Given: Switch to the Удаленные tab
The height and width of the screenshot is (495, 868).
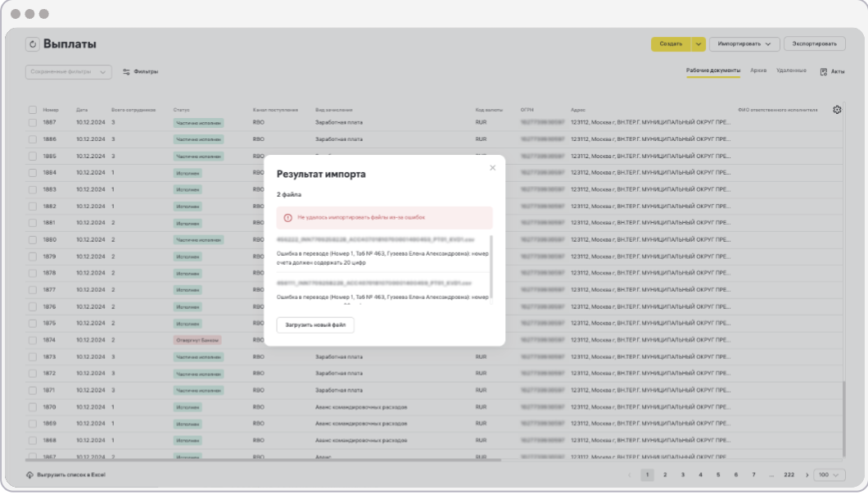Looking at the screenshot, I should pos(791,70).
